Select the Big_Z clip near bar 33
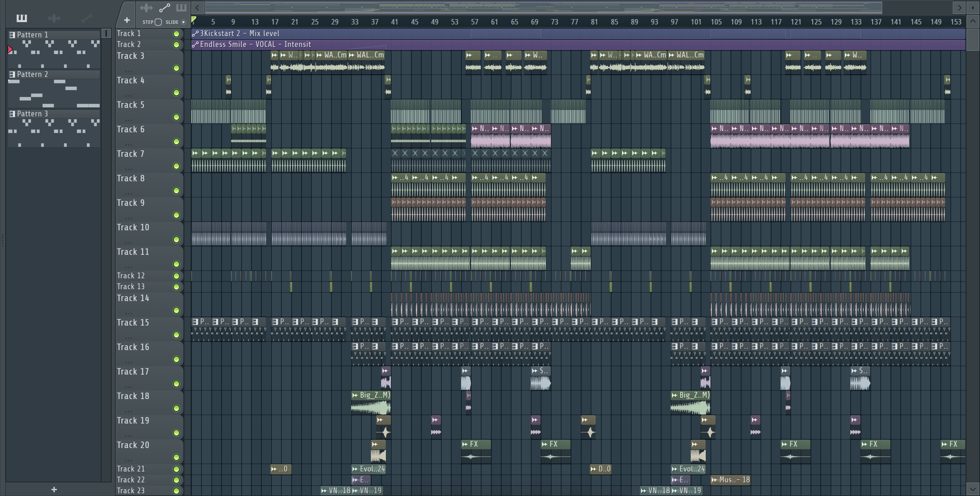 371,402
